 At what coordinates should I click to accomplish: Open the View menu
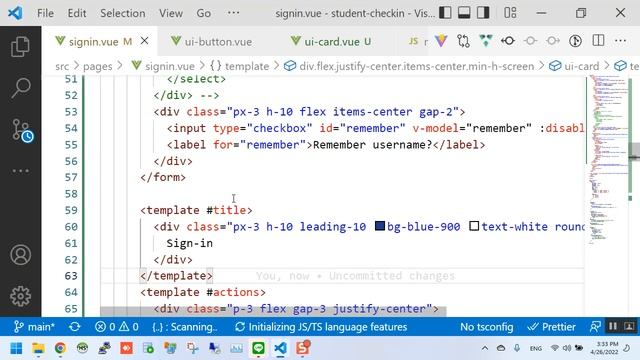tap(171, 13)
